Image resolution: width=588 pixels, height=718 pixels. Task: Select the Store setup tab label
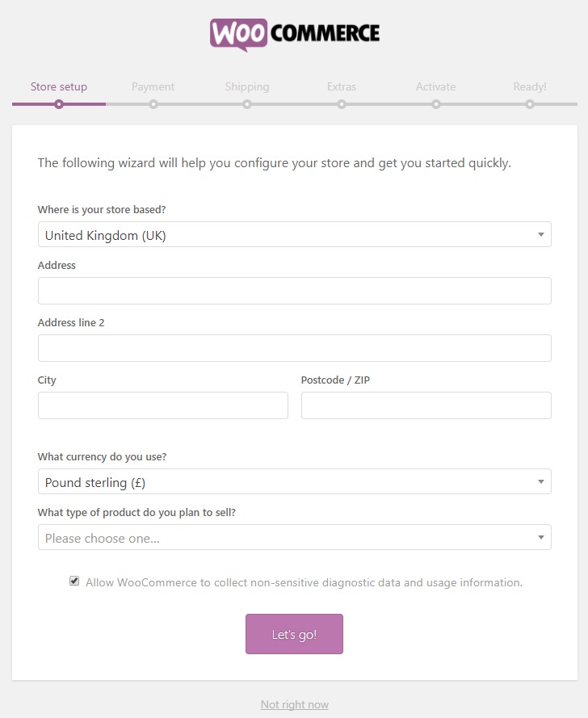coord(59,86)
